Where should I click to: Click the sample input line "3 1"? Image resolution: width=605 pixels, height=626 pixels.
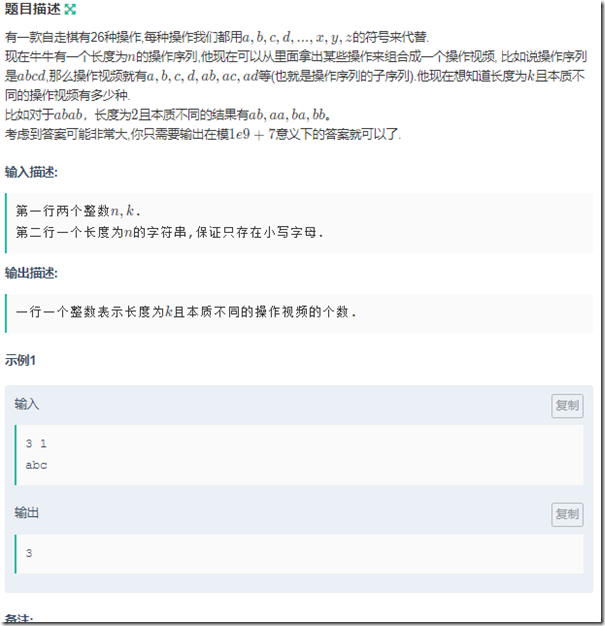pos(36,444)
